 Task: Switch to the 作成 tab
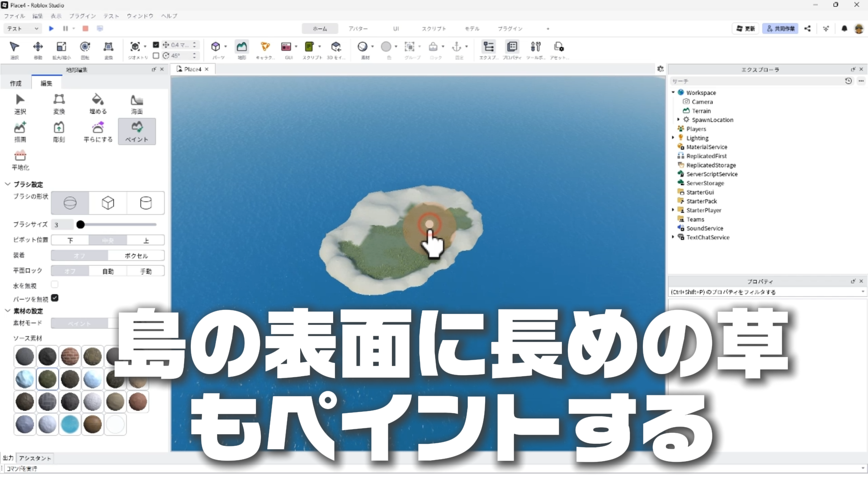click(x=16, y=83)
